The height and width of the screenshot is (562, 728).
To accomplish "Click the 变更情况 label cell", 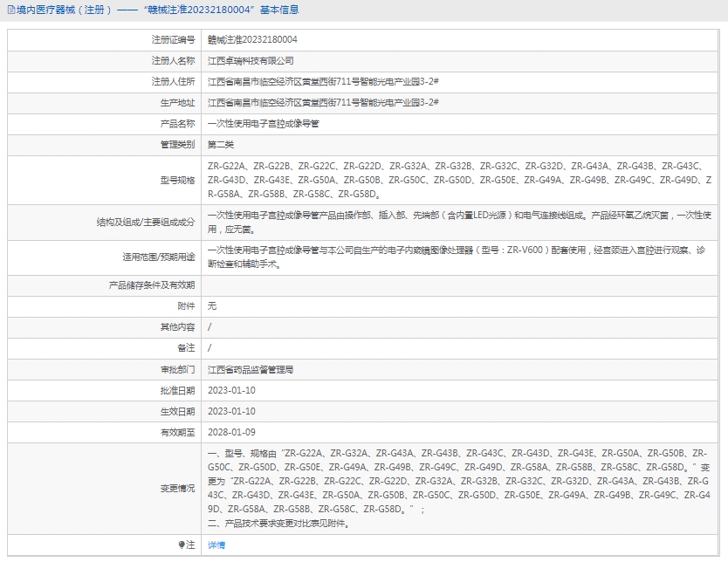I will (x=104, y=488).
